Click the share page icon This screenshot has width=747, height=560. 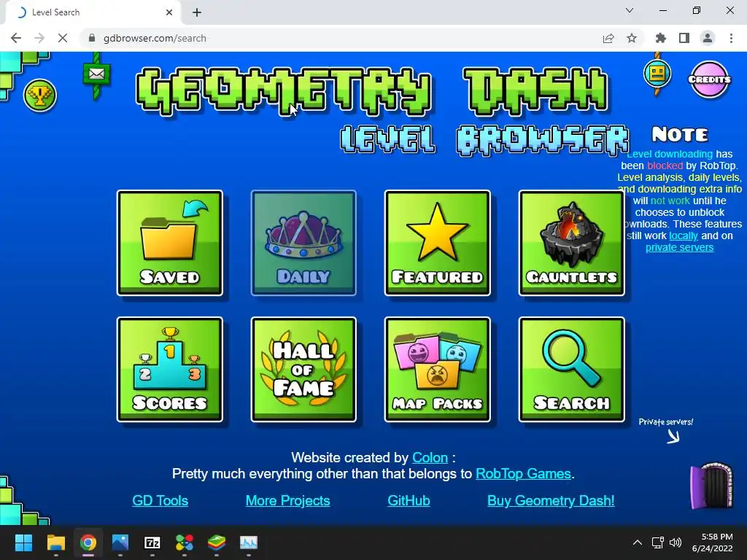(x=608, y=38)
